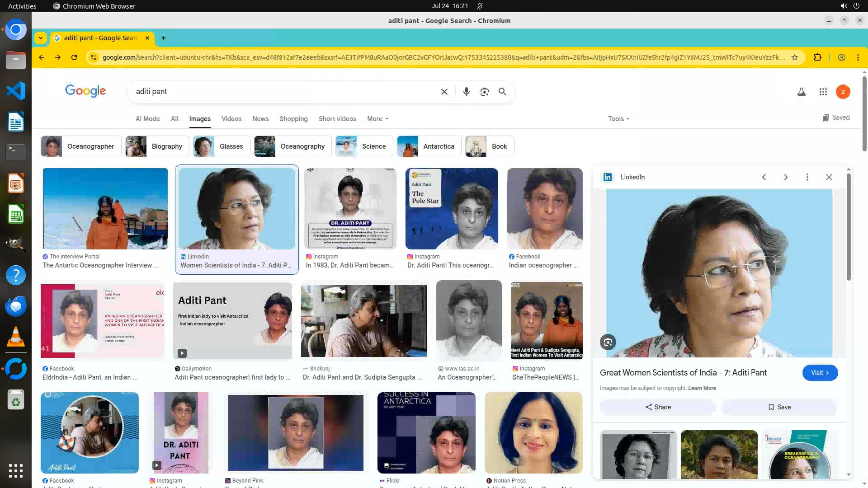868x488 pixels.
Task: Save the image to collection
Action: click(x=779, y=407)
